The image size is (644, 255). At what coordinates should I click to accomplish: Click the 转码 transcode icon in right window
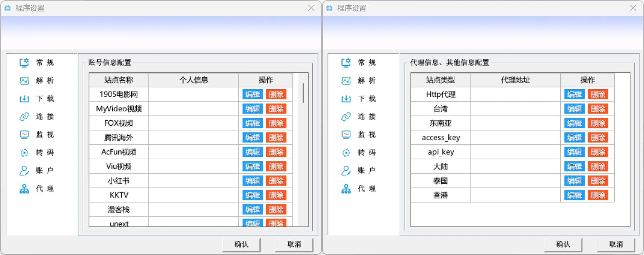click(346, 152)
